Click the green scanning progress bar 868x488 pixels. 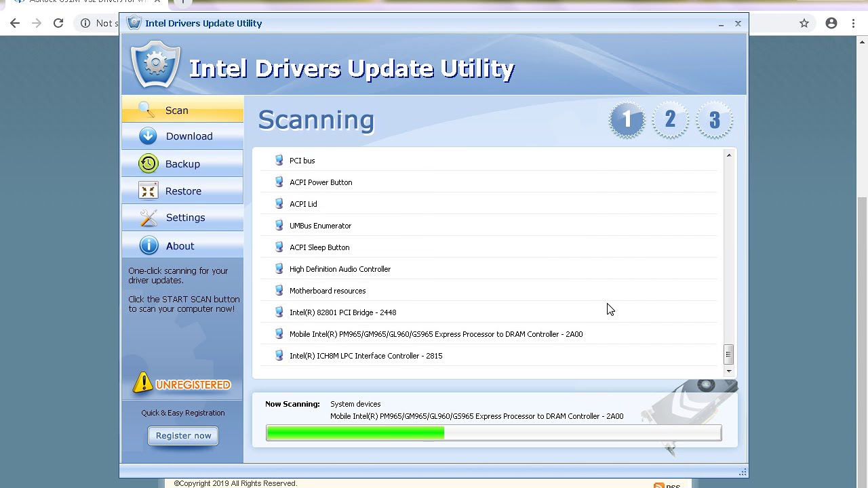(x=494, y=433)
